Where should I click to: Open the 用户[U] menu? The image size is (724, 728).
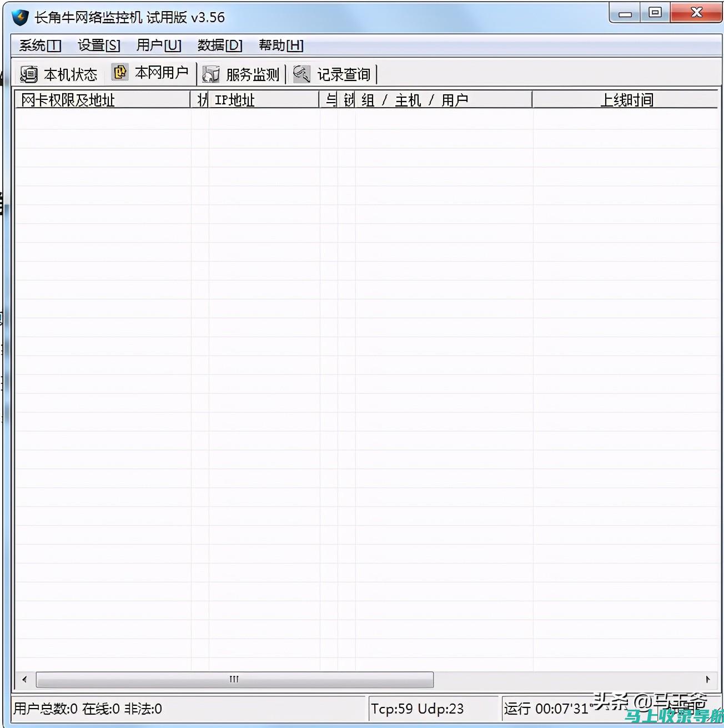pos(159,46)
